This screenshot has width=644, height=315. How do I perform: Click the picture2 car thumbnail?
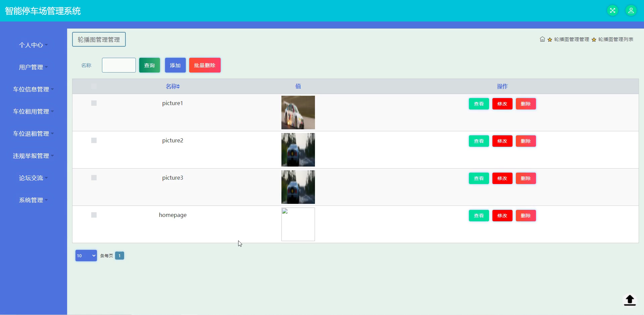298,150
